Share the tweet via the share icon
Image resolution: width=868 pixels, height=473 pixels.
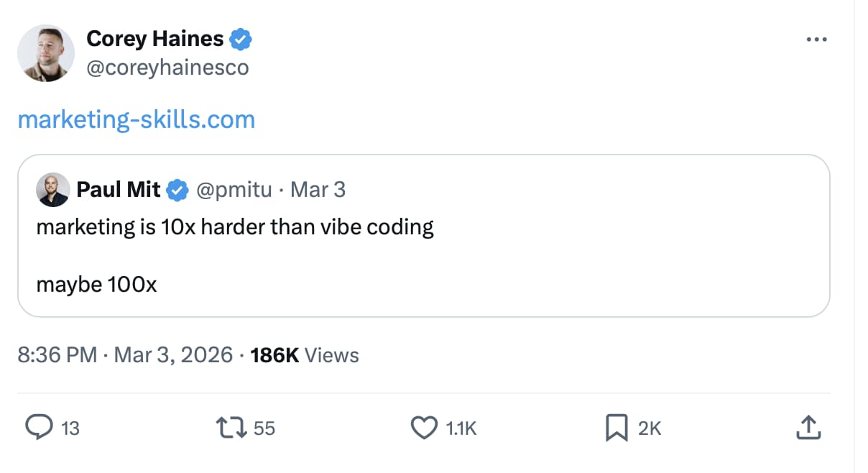tap(808, 428)
